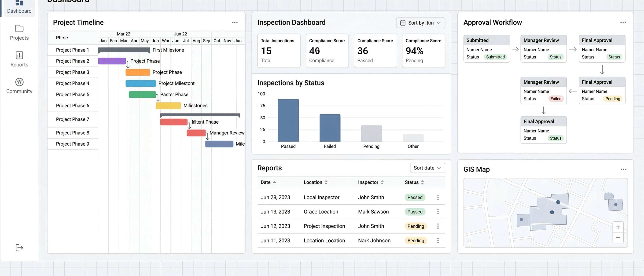Click the purple Project Phase 2 bar

(x=112, y=61)
